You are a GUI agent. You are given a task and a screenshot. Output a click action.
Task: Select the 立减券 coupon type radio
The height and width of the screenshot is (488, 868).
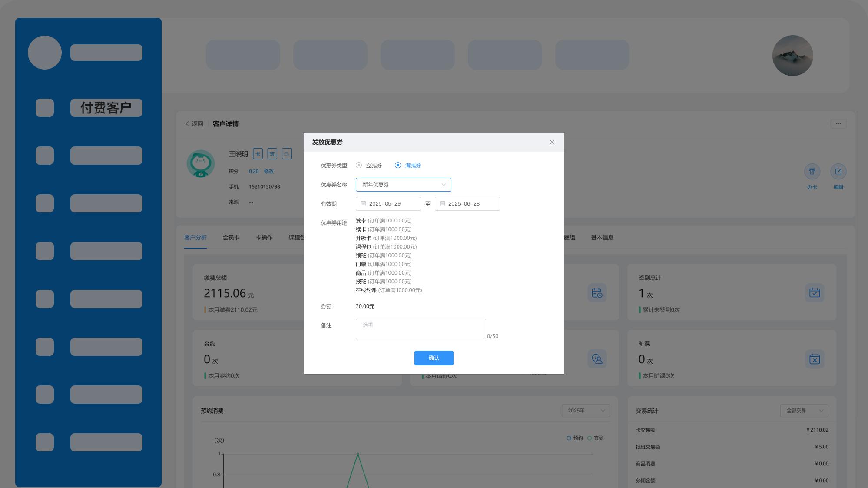pos(359,165)
